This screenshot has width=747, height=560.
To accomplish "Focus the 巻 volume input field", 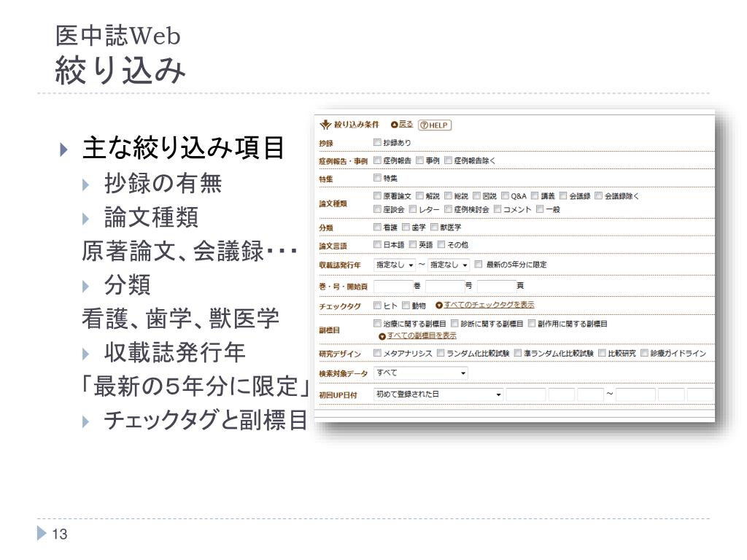I will (x=393, y=286).
